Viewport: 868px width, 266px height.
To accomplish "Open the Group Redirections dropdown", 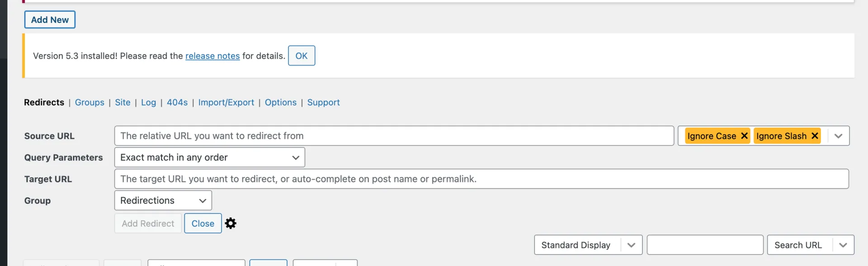I will pyautogui.click(x=163, y=200).
